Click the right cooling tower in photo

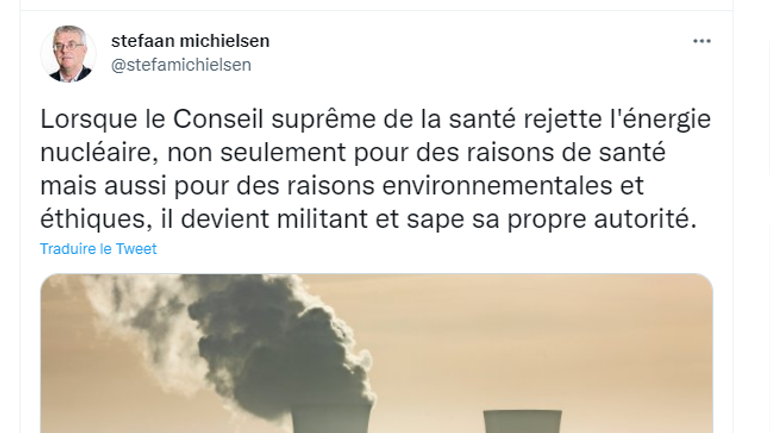point(522,421)
